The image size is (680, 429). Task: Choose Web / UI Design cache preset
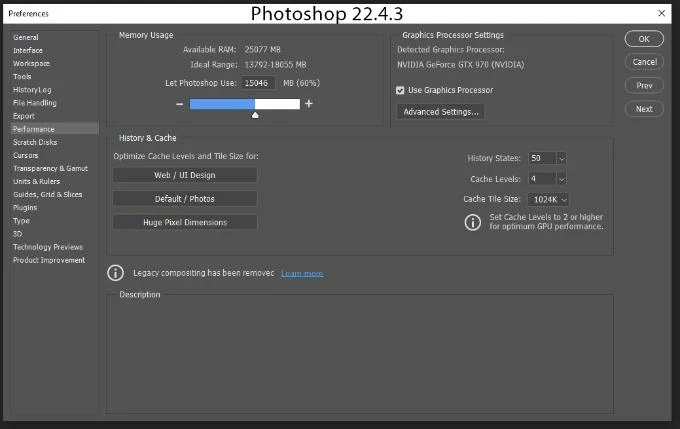coord(185,175)
